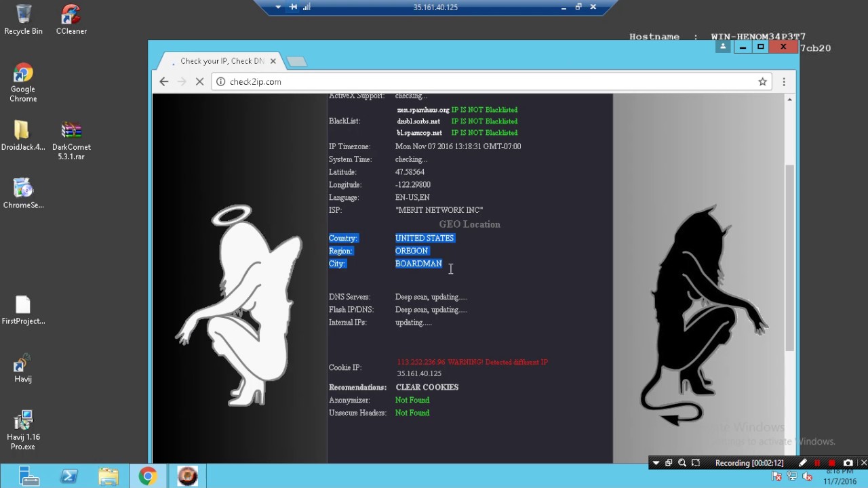Click the latitude value 47.58564
Viewport: 868px width, 488px height.
tap(410, 172)
